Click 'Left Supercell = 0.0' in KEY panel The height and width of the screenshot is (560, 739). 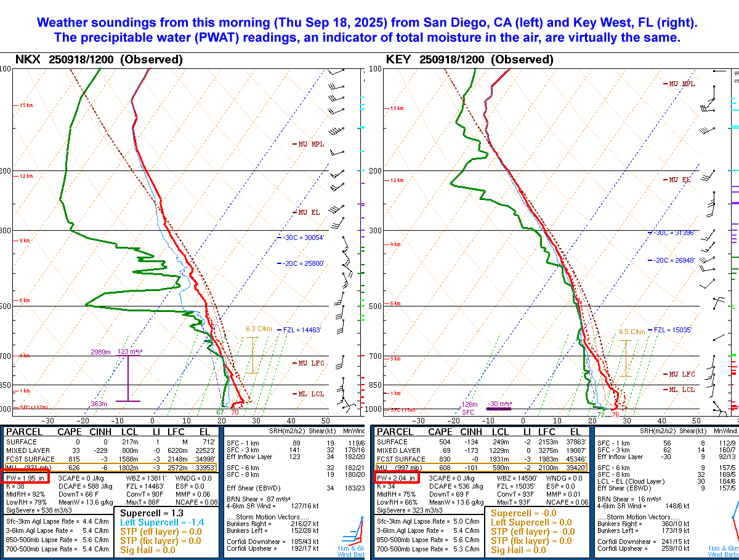coord(531,522)
